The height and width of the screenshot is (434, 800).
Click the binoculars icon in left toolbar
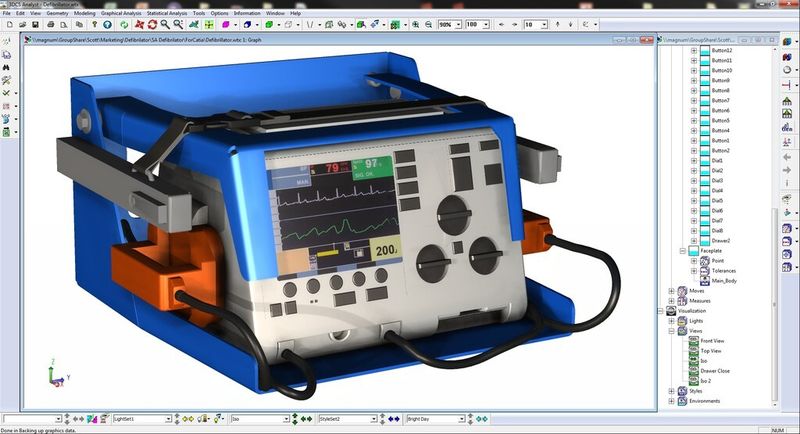click(x=6, y=67)
